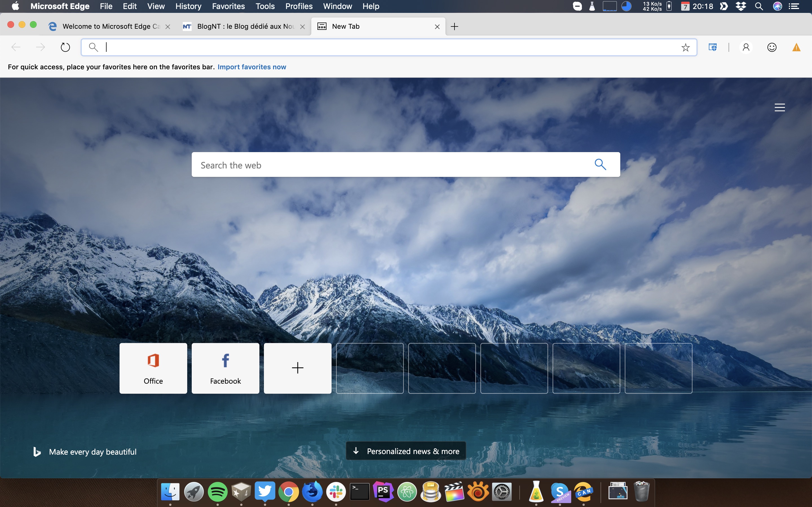Click the favorite star icon in address bar

point(685,47)
